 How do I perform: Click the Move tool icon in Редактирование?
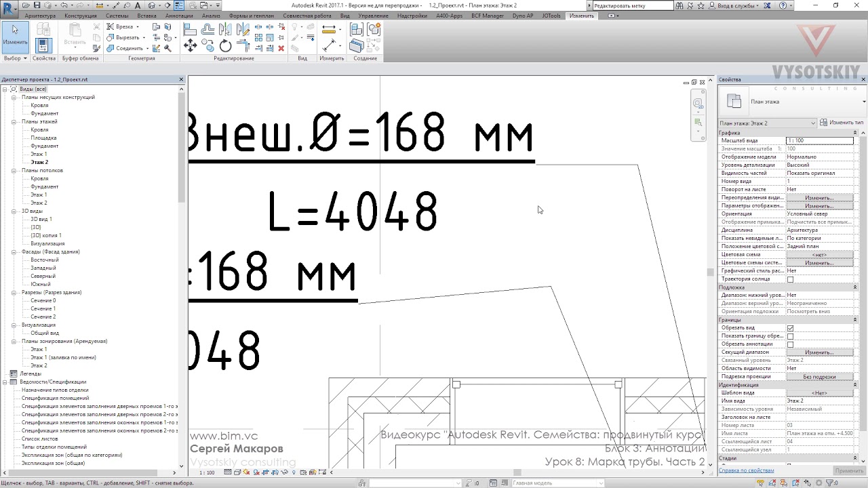click(x=190, y=45)
